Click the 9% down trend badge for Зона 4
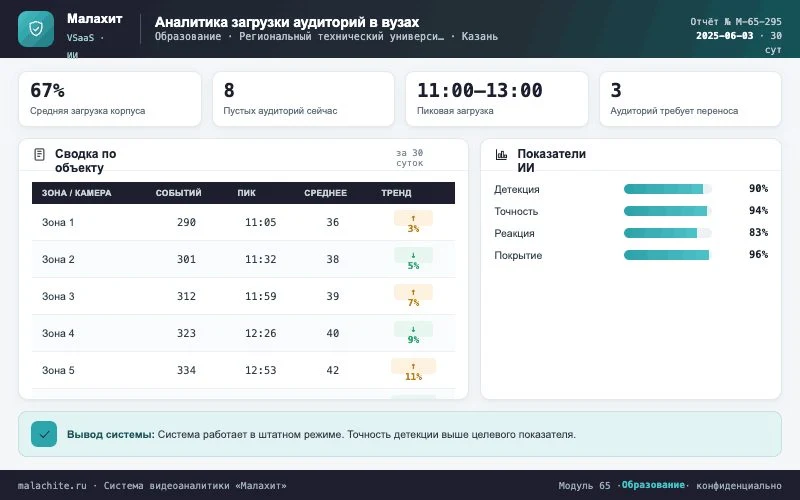800x500 pixels. point(413,333)
